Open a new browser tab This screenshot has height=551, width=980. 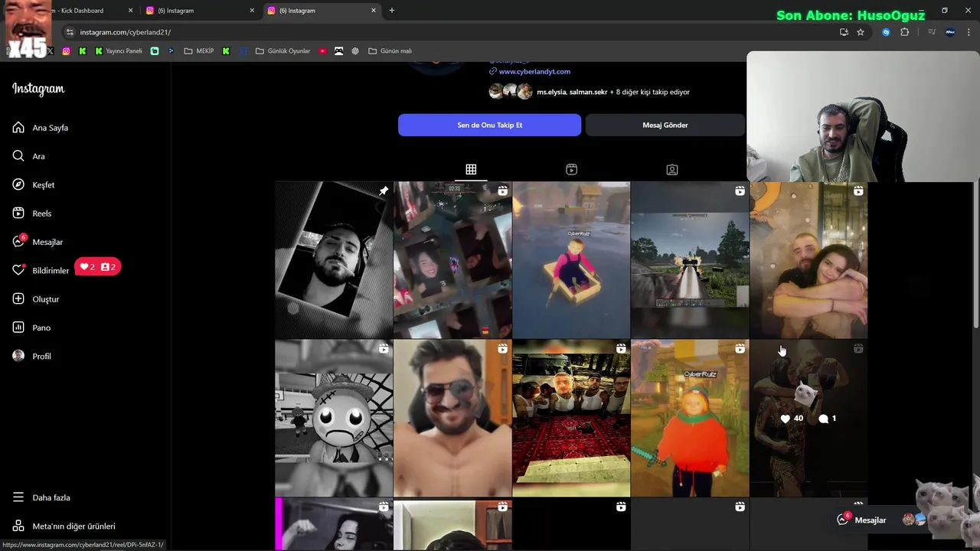coord(391,11)
